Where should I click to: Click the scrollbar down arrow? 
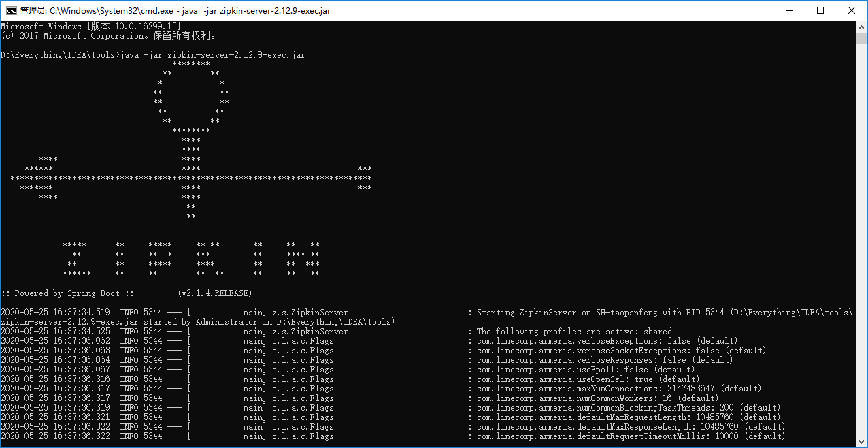(x=861, y=442)
